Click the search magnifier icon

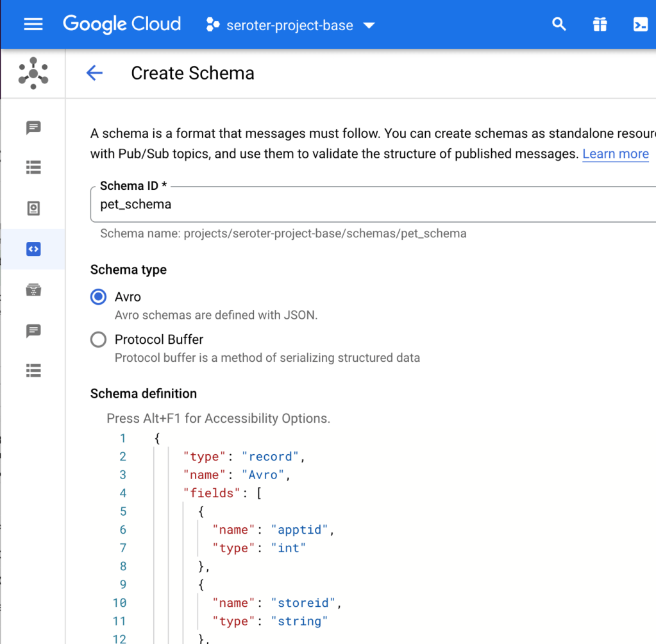(x=559, y=24)
